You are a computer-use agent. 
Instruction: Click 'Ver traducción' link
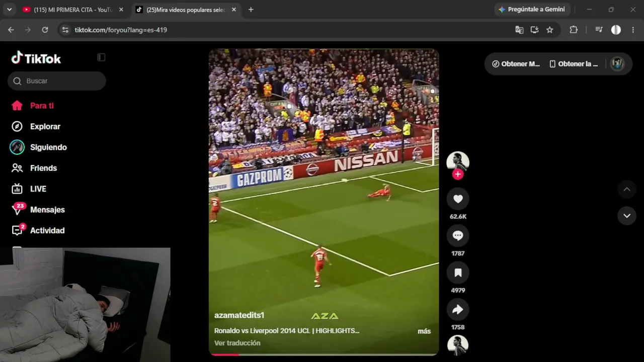(x=237, y=343)
